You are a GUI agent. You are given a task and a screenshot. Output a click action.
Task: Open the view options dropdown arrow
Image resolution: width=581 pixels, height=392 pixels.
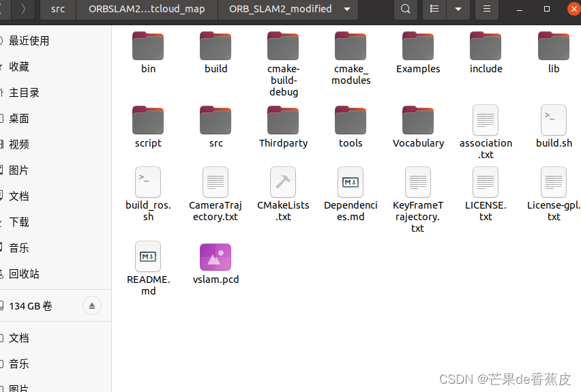(x=458, y=9)
